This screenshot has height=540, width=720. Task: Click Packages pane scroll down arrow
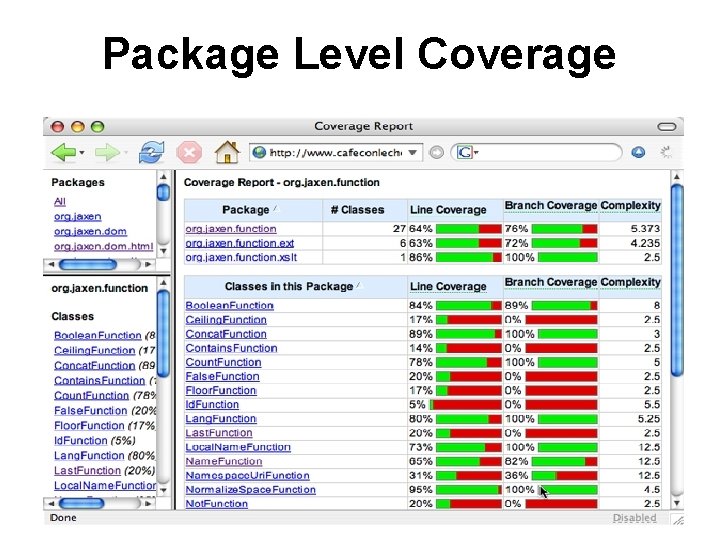tap(163, 251)
